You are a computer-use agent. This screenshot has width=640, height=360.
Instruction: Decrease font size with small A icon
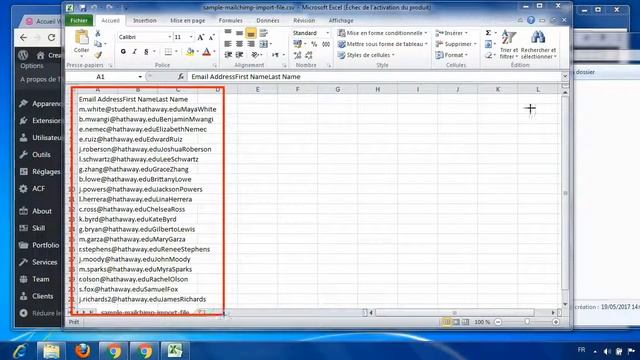click(x=211, y=37)
